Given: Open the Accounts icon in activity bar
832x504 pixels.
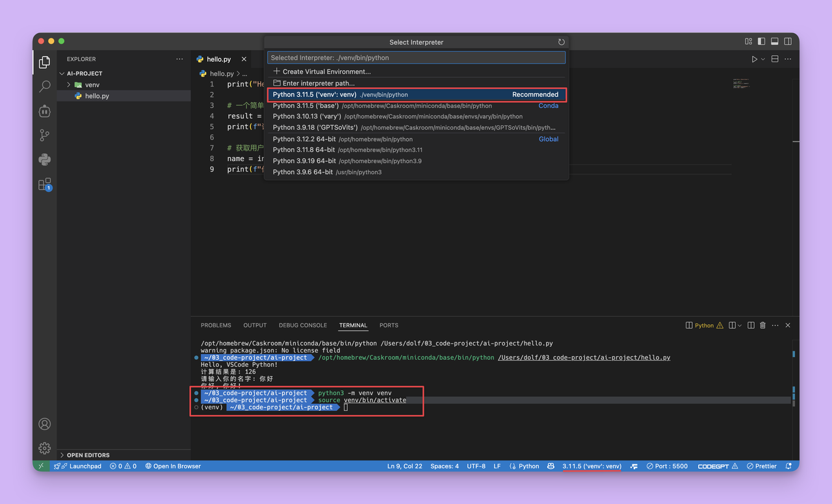Looking at the screenshot, I should click(x=44, y=424).
